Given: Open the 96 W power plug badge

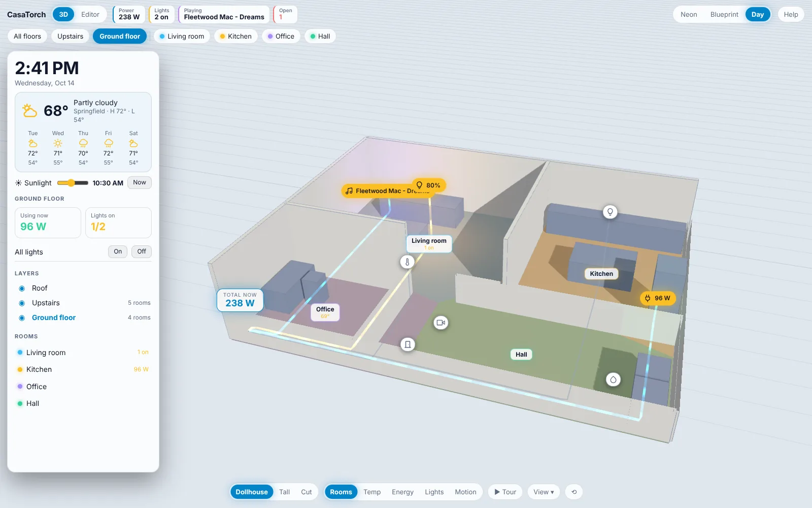Looking at the screenshot, I should point(658,298).
